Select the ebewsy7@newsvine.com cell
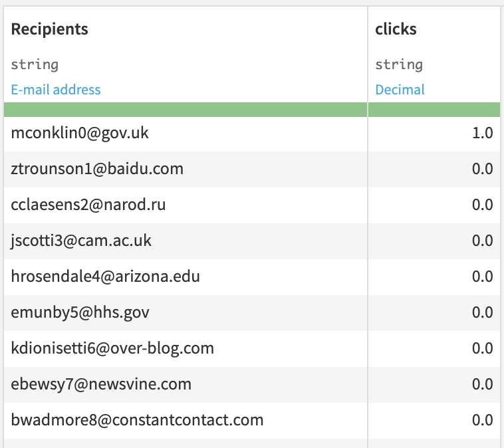This screenshot has height=448, width=504. coord(186,385)
